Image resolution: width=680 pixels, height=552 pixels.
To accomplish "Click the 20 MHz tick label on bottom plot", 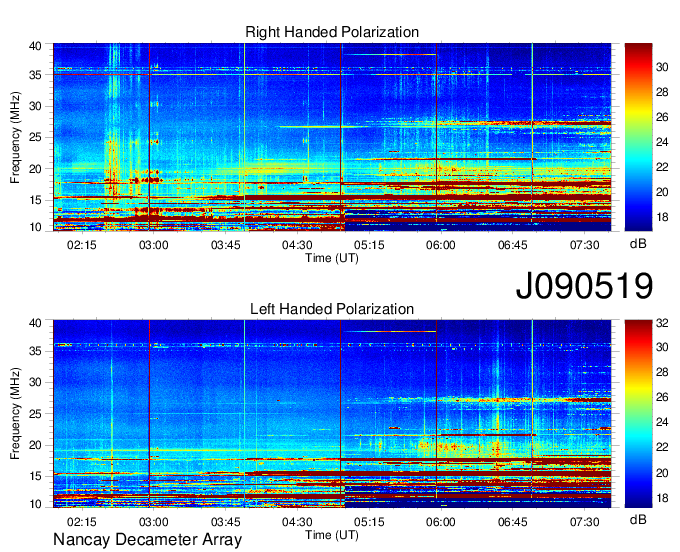I will tap(35, 445).
